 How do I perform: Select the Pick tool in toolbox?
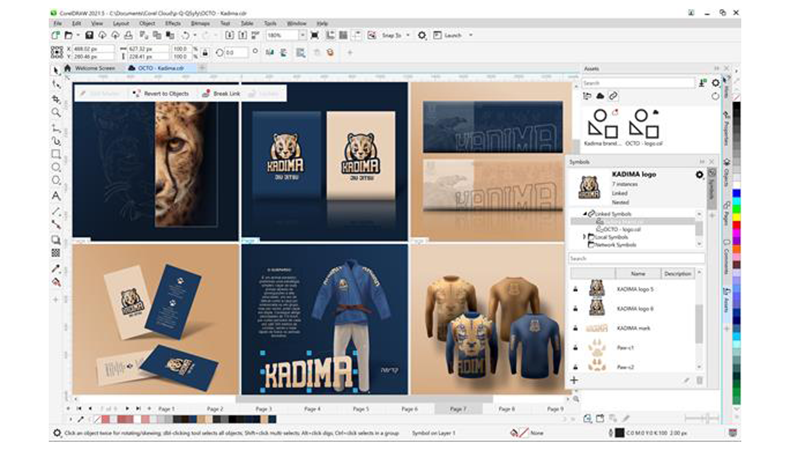(x=56, y=71)
